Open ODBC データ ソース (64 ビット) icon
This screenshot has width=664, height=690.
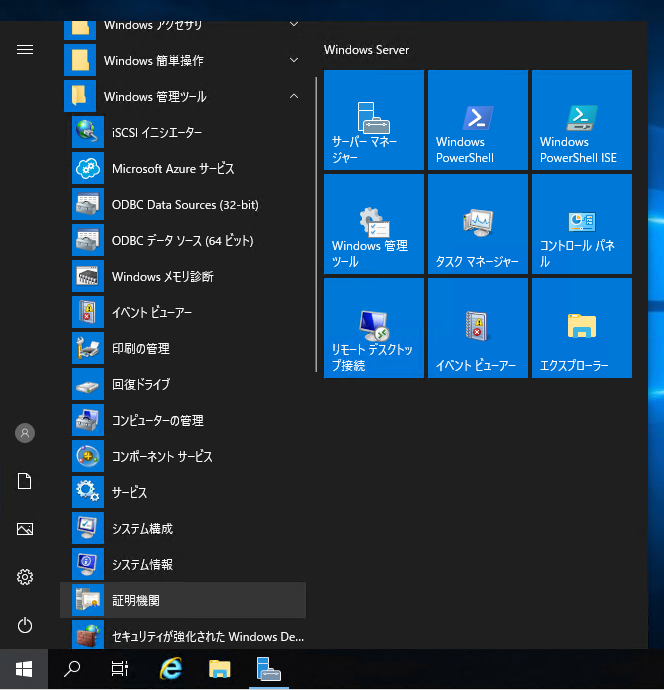(88, 240)
